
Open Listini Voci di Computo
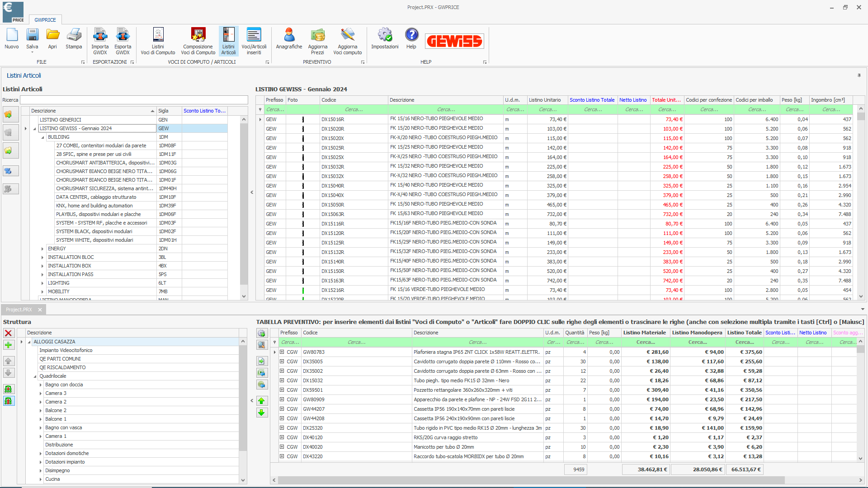[158, 41]
